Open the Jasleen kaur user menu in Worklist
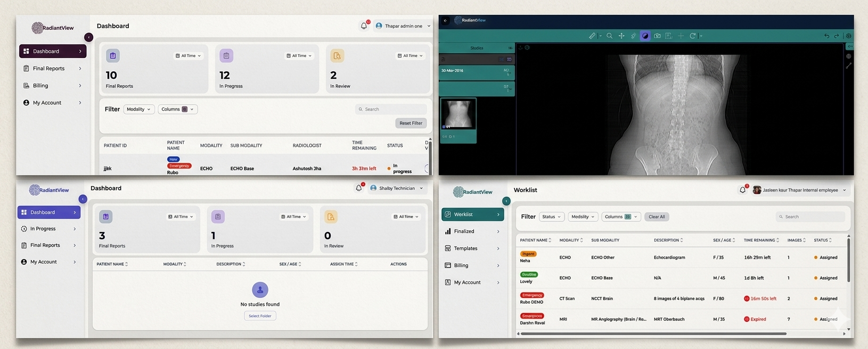Image resolution: width=868 pixels, height=349 pixels. point(799,190)
